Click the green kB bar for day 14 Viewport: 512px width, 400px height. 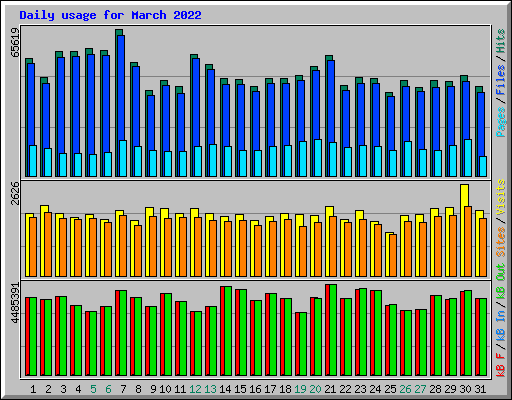(228, 331)
